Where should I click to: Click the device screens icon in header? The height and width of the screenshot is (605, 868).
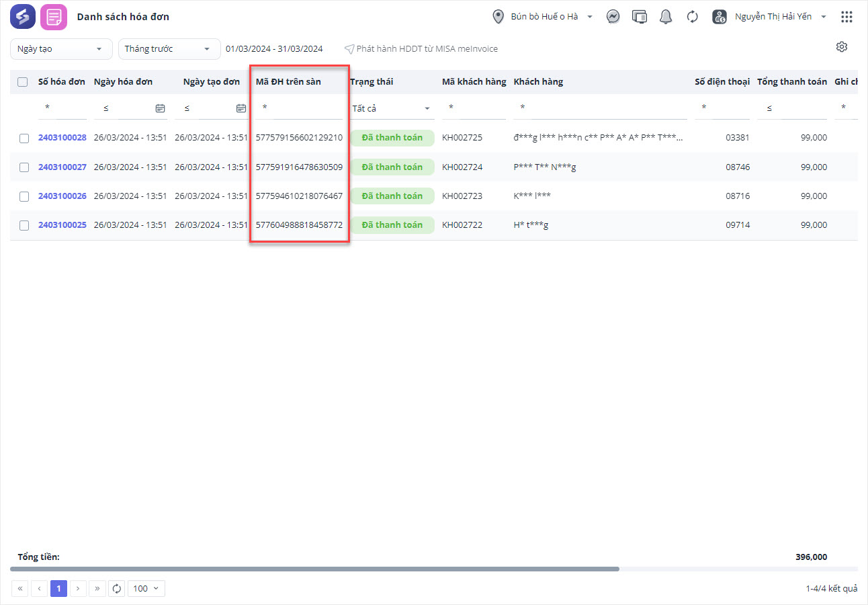[640, 17]
